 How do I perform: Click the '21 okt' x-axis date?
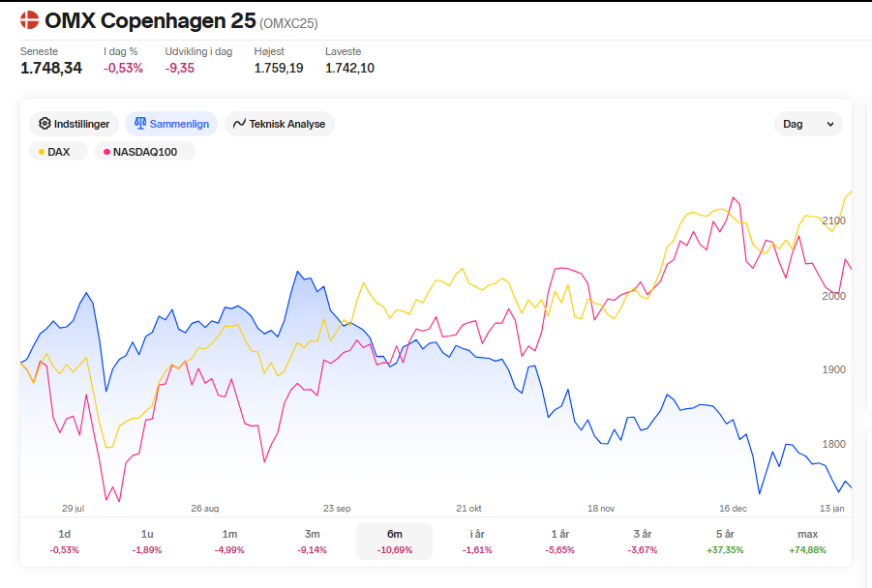click(x=468, y=508)
